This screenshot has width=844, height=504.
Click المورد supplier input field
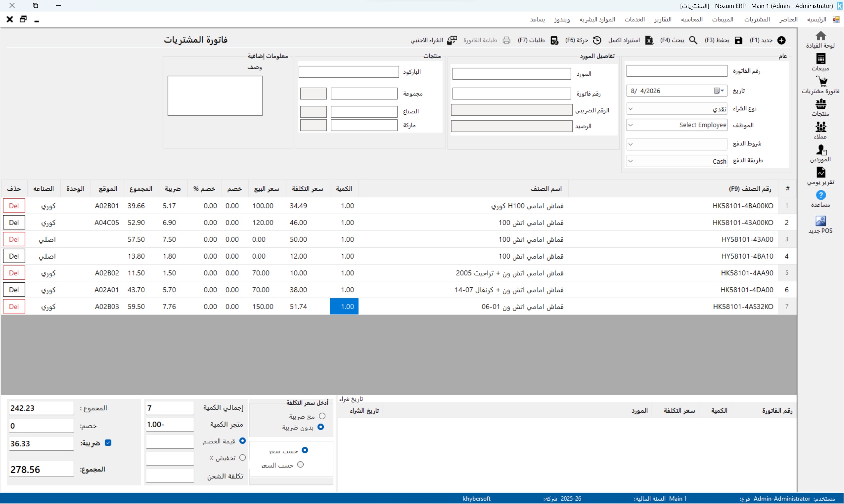512,74
